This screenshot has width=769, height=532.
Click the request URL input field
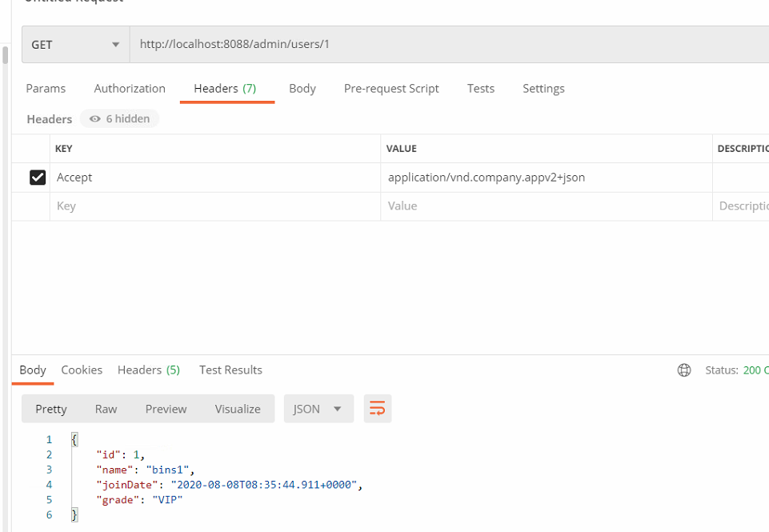pos(449,45)
